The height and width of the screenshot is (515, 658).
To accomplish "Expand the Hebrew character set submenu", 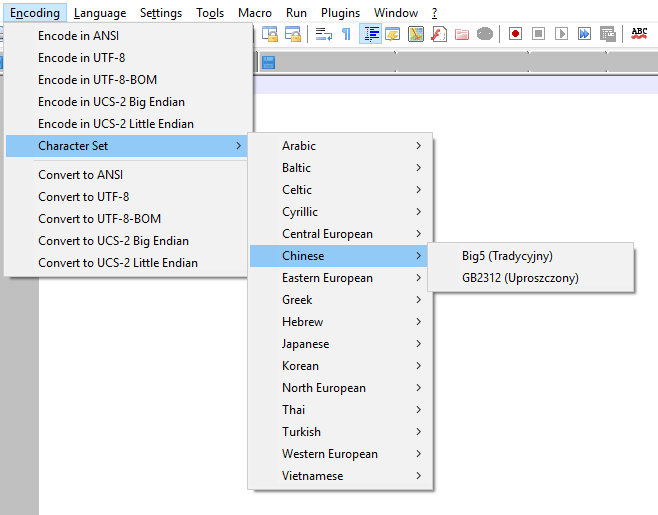I will click(340, 322).
